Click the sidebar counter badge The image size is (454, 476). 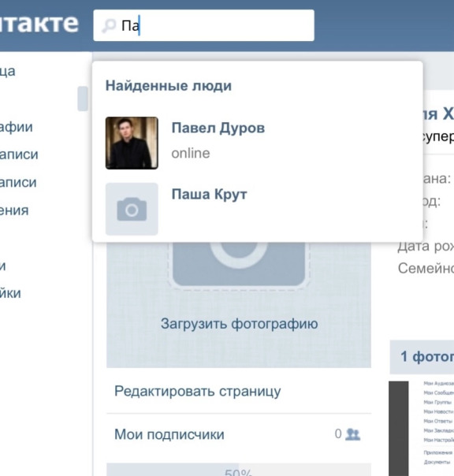pos(83,99)
